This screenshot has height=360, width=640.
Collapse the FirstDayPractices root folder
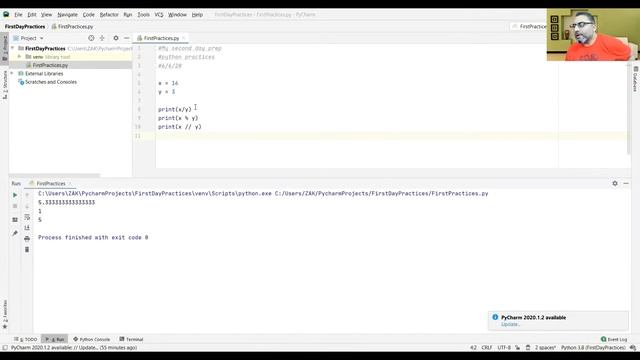click(x=12, y=48)
